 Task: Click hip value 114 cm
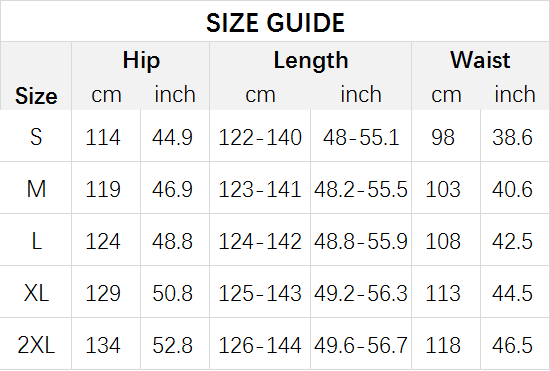coord(103,137)
